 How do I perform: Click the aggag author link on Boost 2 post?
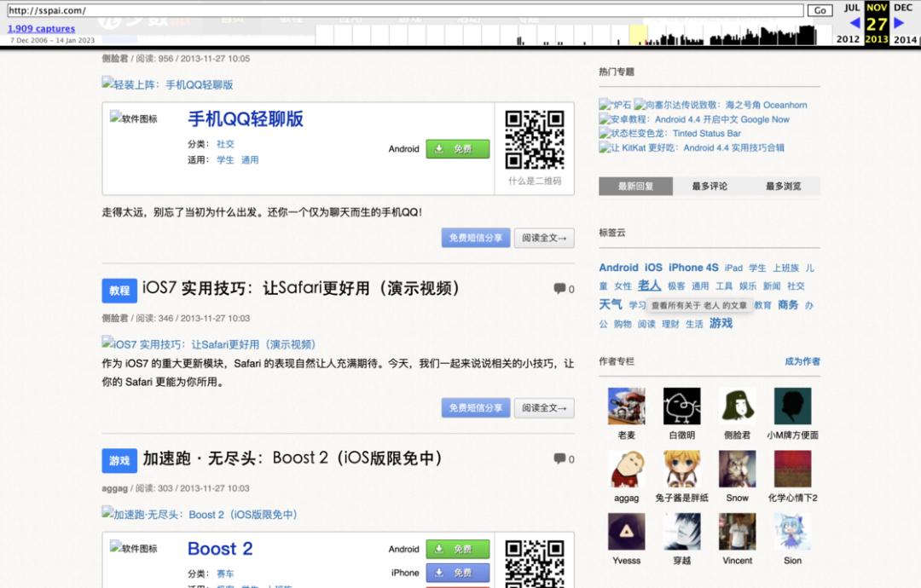tap(114, 488)
